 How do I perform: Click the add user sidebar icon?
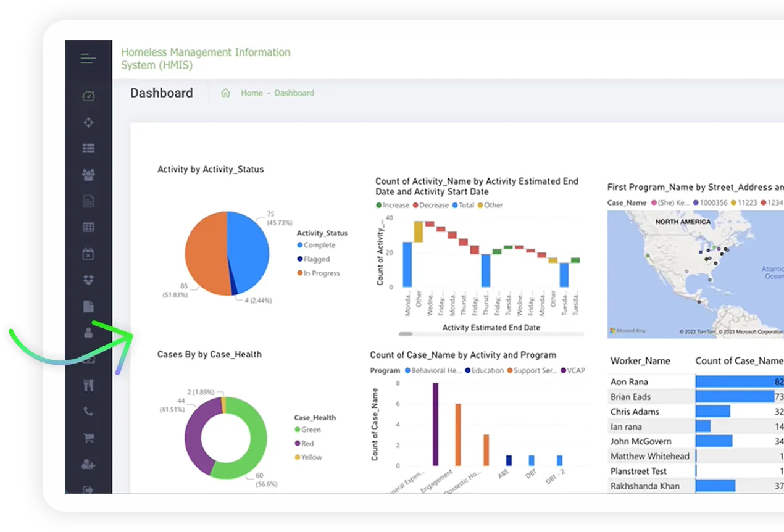pyautogui.click(x=88, y=464)
